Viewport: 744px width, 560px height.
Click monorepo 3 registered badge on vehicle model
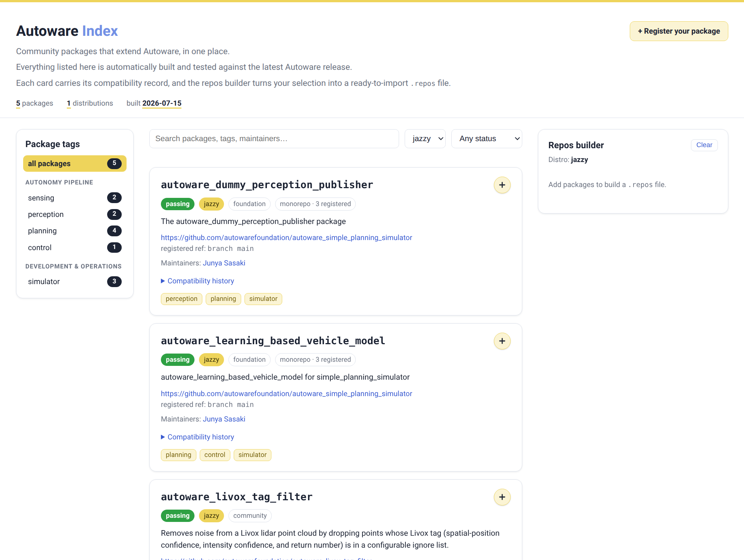[x=315, y=360]
